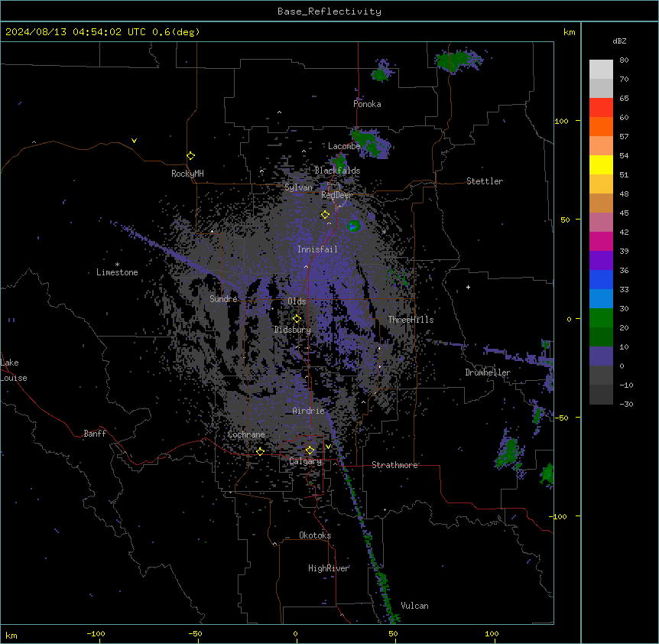Image resolution: width=659 pixels, height=644 pixels.
Task: Click the Sundre city label
Action: pyautogui.click(x=223, y=299)
